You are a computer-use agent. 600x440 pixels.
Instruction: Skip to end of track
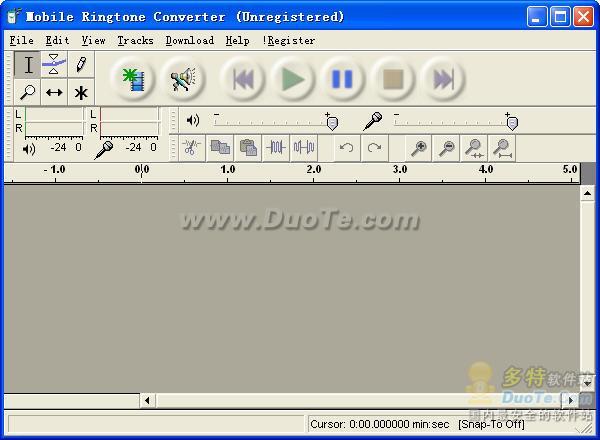[443, 79]
